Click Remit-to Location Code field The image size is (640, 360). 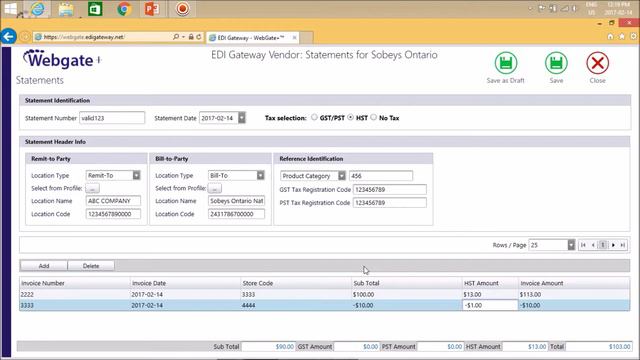coord(113,214)
